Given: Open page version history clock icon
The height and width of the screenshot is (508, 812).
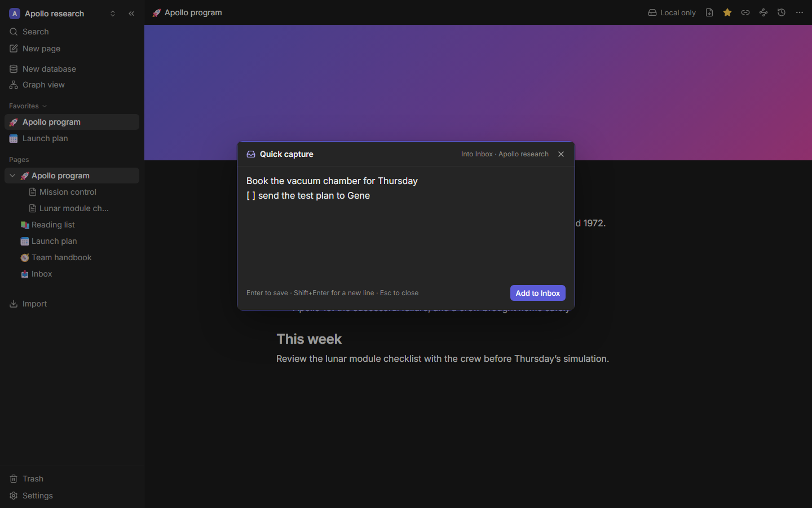Looking at the screenshot, I should (x=782, y=12).
